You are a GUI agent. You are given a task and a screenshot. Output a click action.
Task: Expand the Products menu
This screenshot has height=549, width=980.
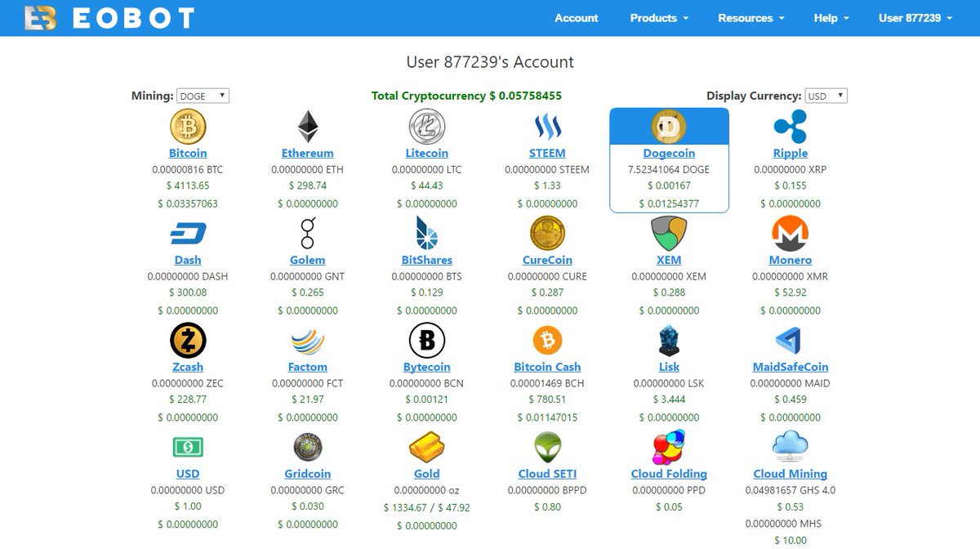point(658,17)
